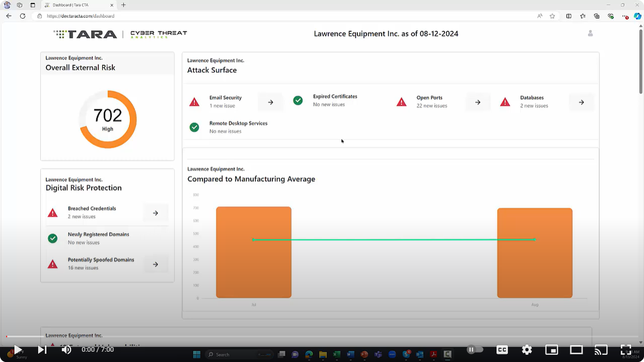Open the Potentially Spoofed Domains details arrow

pyautogui.click(x=155, y=264)
